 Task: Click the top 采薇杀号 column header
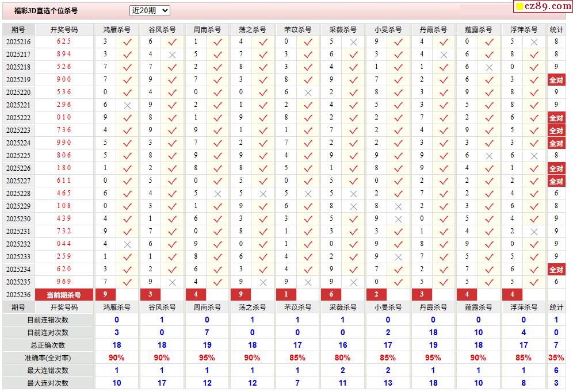point(343,29)
